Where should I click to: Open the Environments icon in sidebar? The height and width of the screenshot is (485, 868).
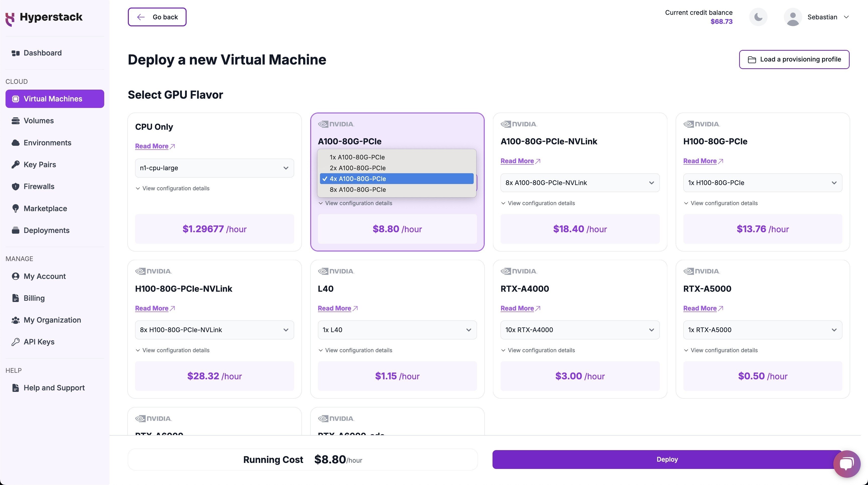pos(15,142)
